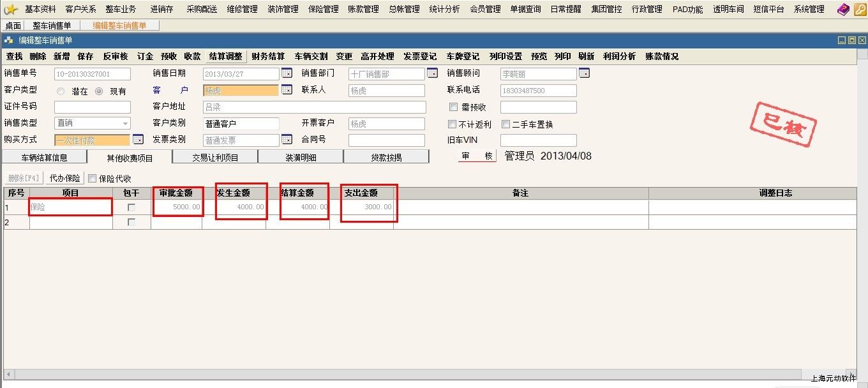Click the golden key icon
Image resolution: width=868 pixels, height=388 pixels.
[x=859, y=10]
